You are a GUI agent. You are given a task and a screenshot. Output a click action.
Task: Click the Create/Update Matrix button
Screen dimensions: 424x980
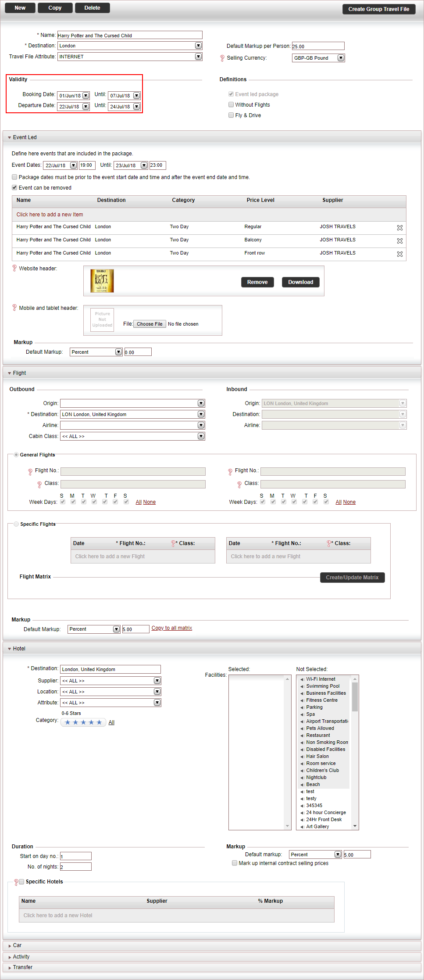click(352, 578)
